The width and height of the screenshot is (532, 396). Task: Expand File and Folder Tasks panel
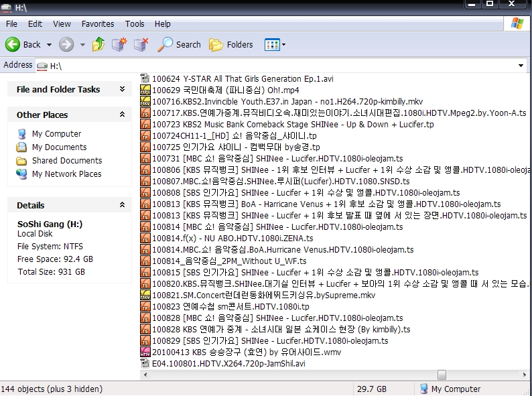point(122,89)
